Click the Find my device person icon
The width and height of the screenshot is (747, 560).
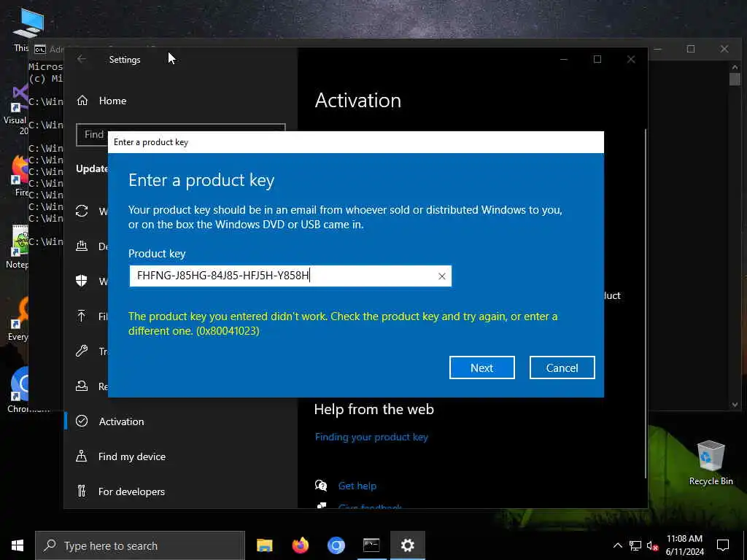tap(82, 456)
